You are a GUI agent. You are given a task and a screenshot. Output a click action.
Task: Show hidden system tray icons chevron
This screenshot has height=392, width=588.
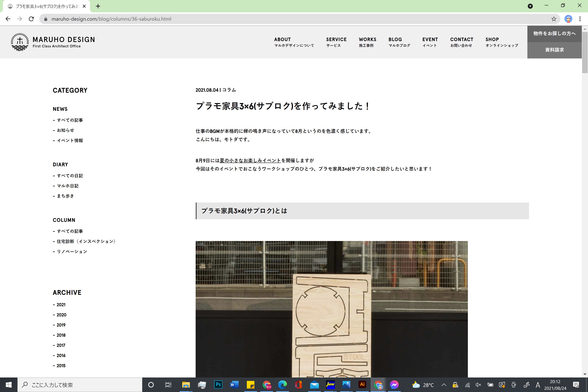tap(444, 385)
